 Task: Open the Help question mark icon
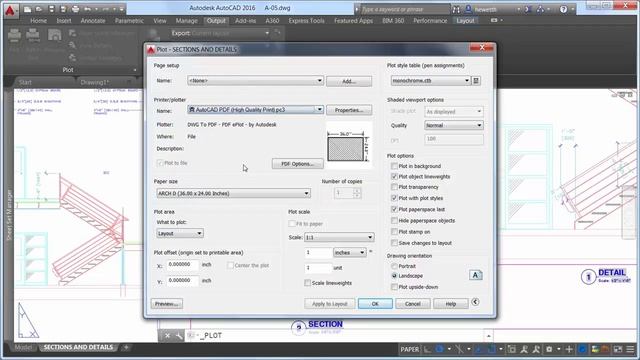click(564, 9)
